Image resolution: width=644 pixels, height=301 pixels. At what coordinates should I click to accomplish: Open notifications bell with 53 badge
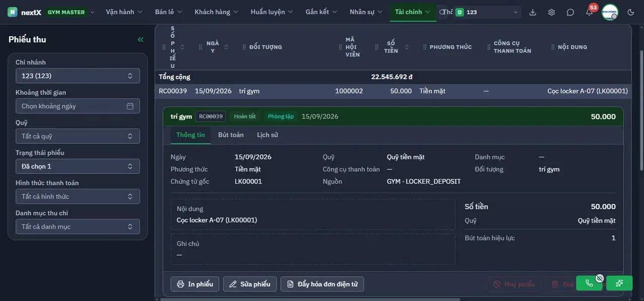click(589, 12)
